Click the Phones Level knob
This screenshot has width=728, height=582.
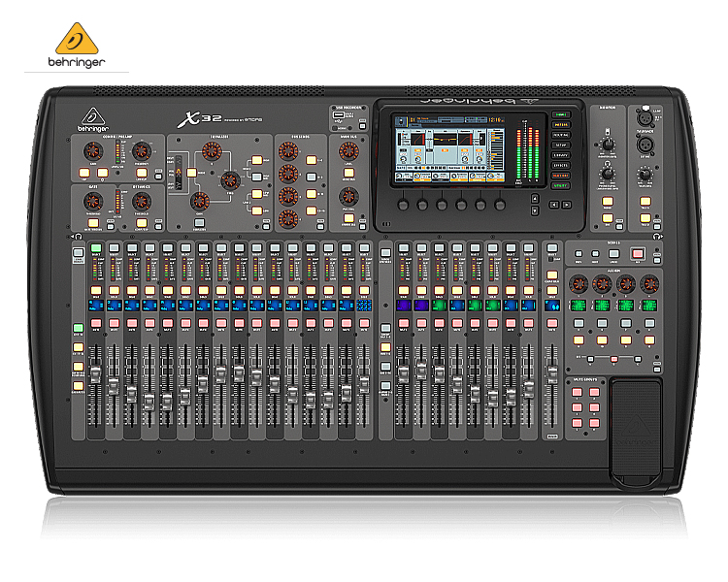point(608,174)
